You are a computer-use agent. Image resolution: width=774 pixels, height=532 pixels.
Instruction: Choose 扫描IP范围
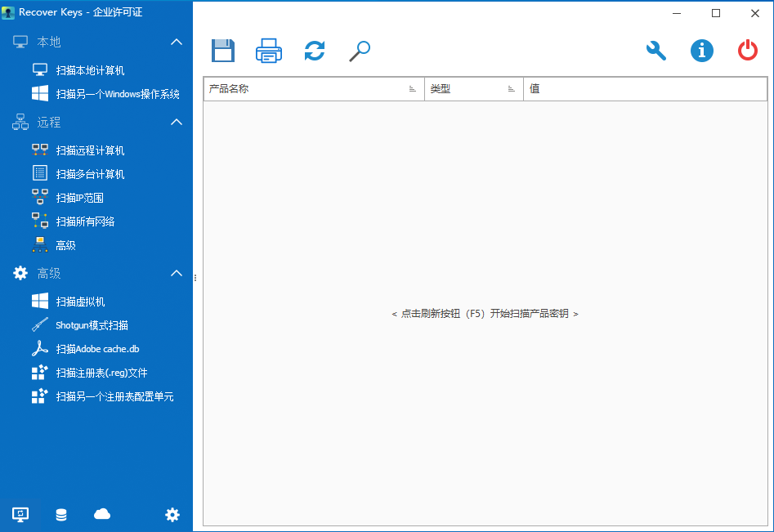pos(79,198)
